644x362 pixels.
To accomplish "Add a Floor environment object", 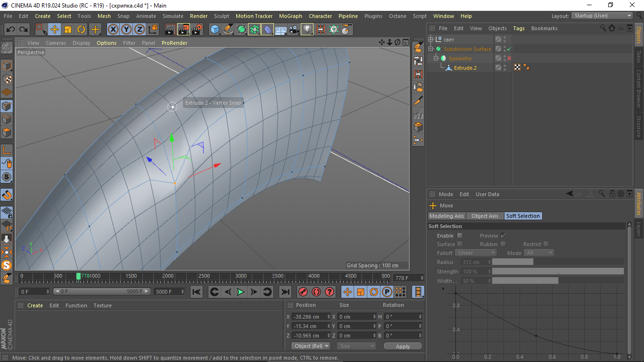I will (x=281, y=29).
